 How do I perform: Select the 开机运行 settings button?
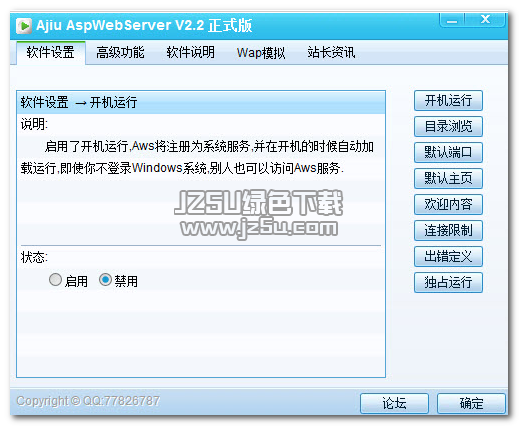click(x=448, y=100)
